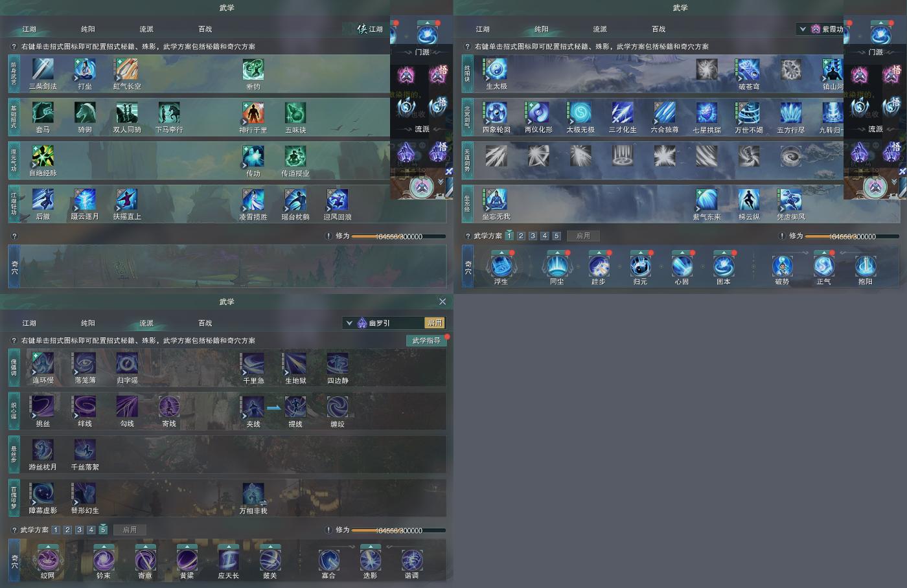Open 百战 tab in the 侠江湖 panel
Image resolution: width=907 pixels, height=588 pixels.
[x=205, y=29]
